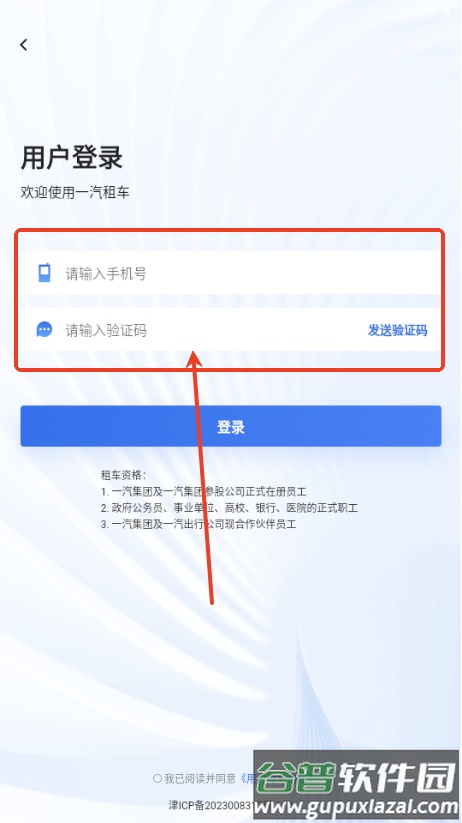Click the 用户登录 page title
The height and width of the screenshot is (823, 462).
pos(72,157)
